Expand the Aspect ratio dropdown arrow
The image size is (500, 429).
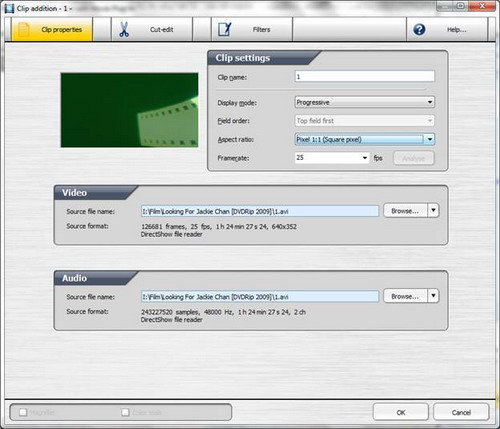tap(430, 139)
